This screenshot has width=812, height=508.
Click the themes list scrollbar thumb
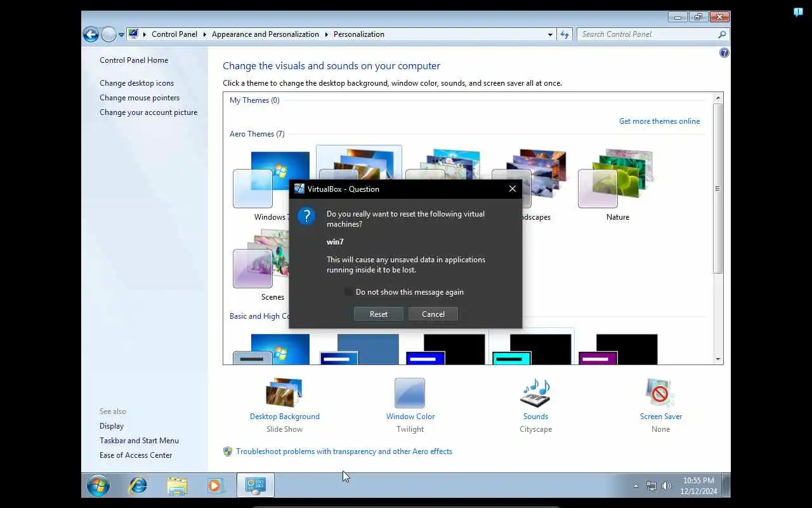click(x=718, y=189)
